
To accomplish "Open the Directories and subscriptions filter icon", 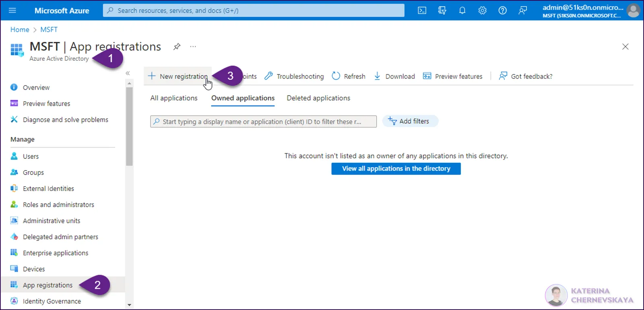I will [x=442, y=10].
